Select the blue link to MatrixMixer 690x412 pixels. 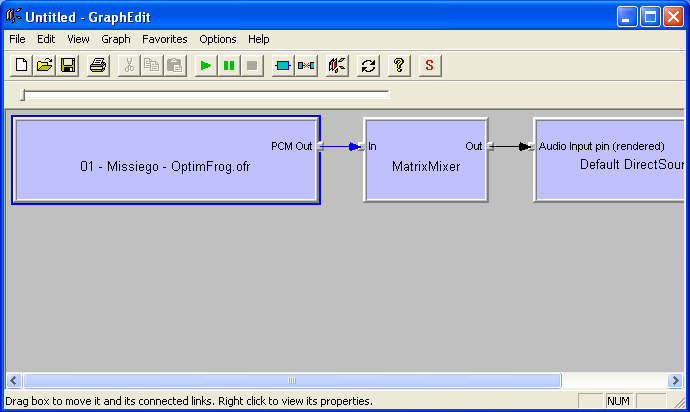click(x=341, y=147)
